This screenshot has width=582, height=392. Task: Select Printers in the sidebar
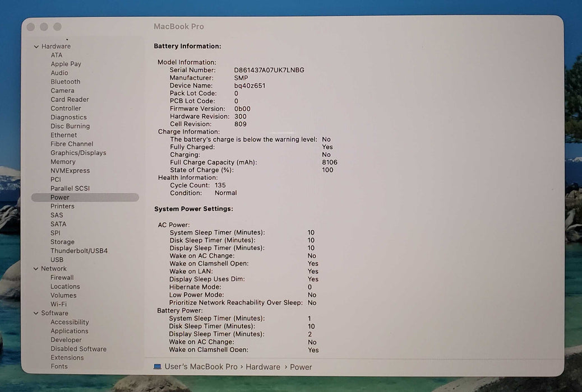62,206
